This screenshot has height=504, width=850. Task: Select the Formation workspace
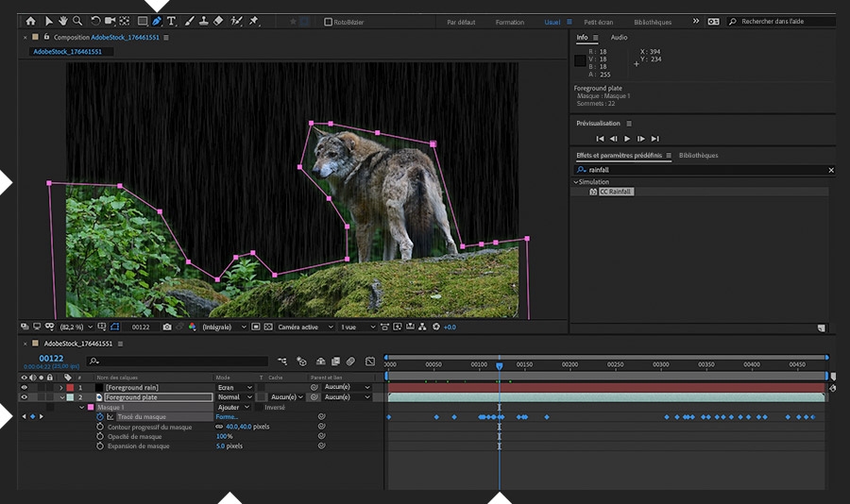tap(509, 22)
